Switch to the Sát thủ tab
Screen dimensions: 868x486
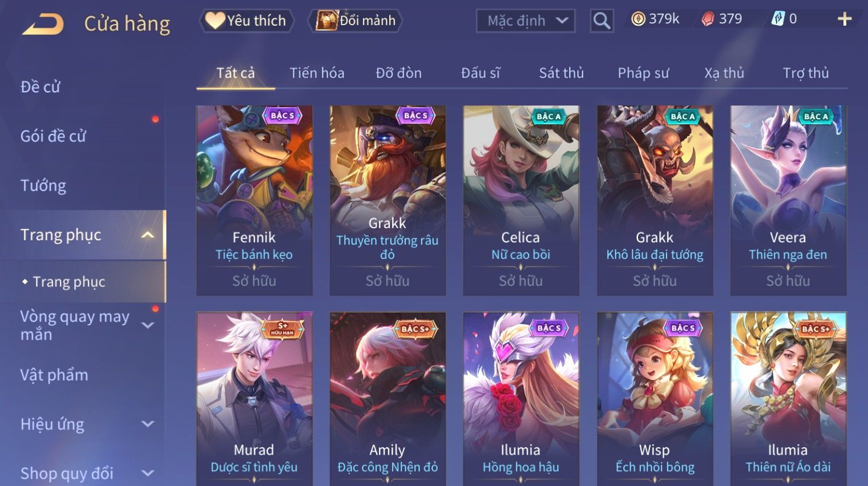pos(562,73)
